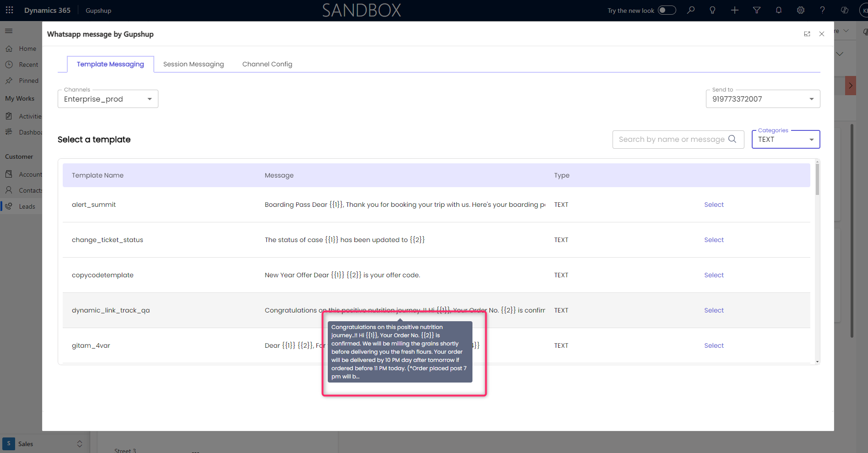
Task: Open the Channels dropdown Enterprise_prod
Action: [x=108, y=99]
